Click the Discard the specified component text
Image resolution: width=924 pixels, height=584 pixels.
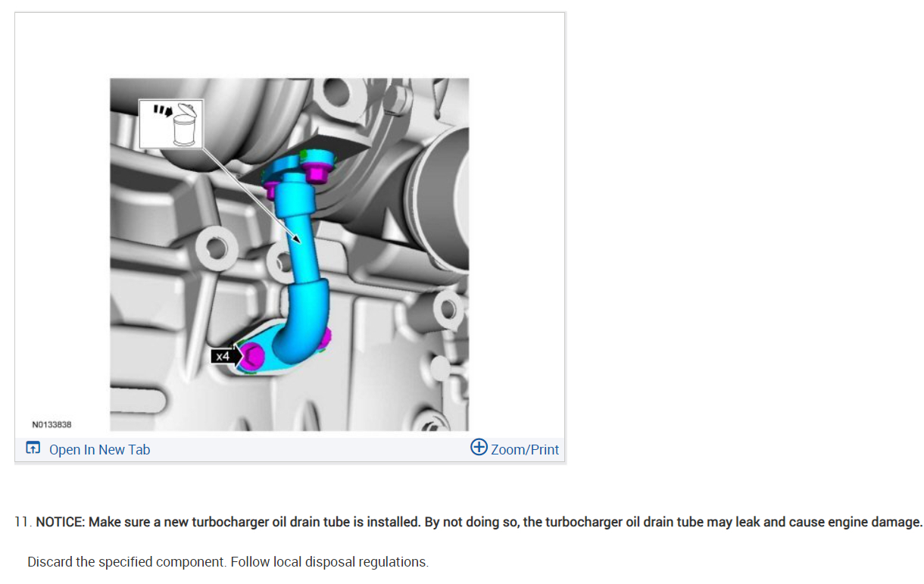point(127,562)
